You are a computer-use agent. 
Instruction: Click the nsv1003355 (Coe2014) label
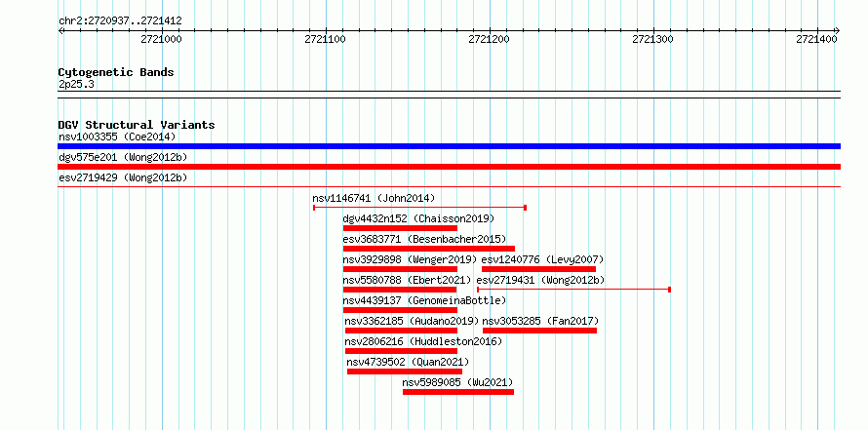tap(117, 137)
